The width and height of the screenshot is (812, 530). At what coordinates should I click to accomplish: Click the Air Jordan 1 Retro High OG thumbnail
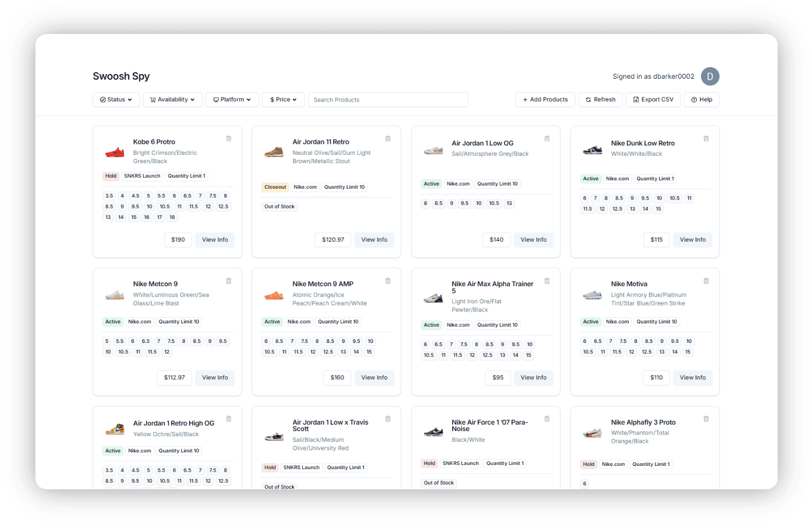click(115, 429)
